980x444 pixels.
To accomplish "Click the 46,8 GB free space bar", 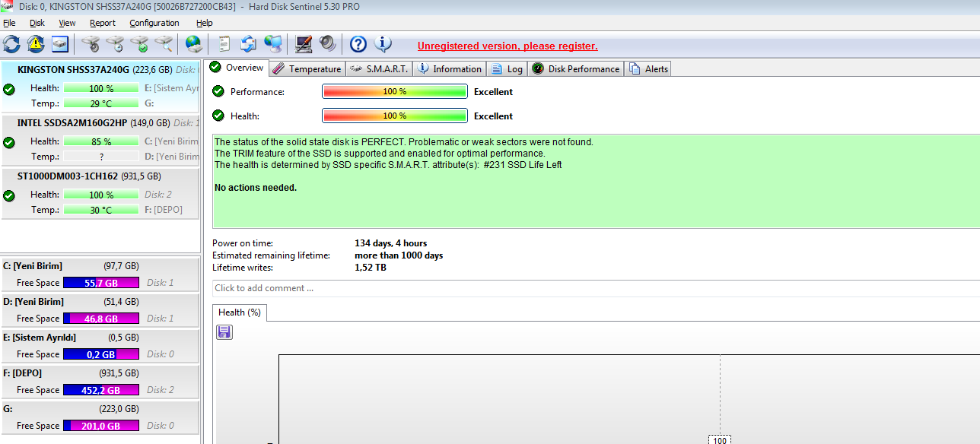I will [x=101, y=319].
